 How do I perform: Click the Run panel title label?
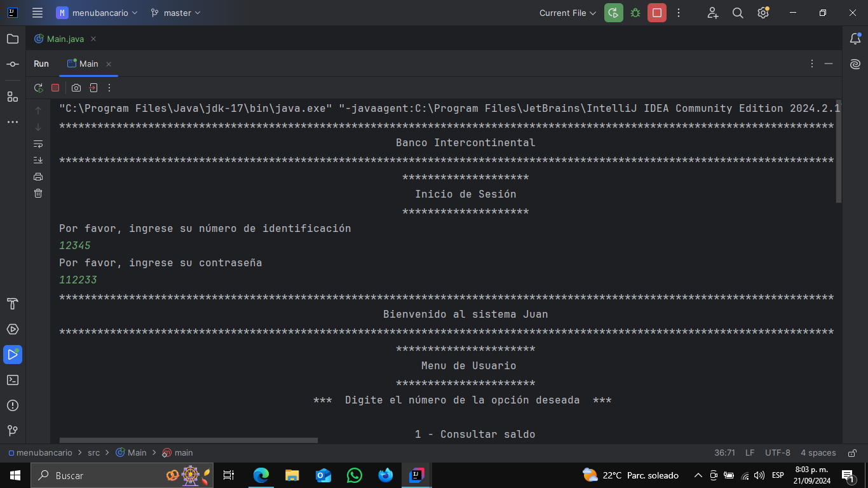[x=41, y=64]
